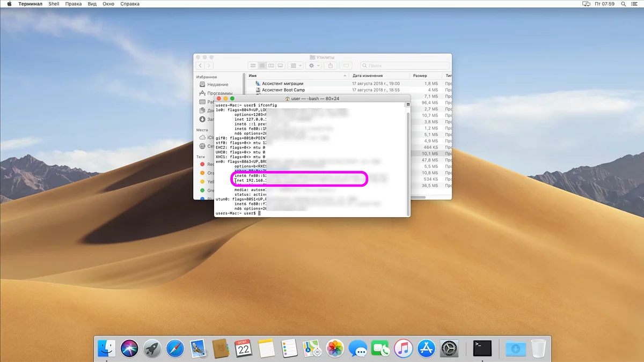Screen dimensions: 644x362
Task: Select the Ассистент миграции file row
Action: point(282,84)
